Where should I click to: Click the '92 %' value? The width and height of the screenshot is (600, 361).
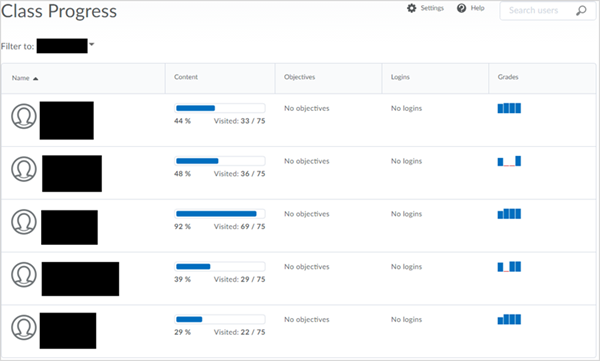point(182,227)
